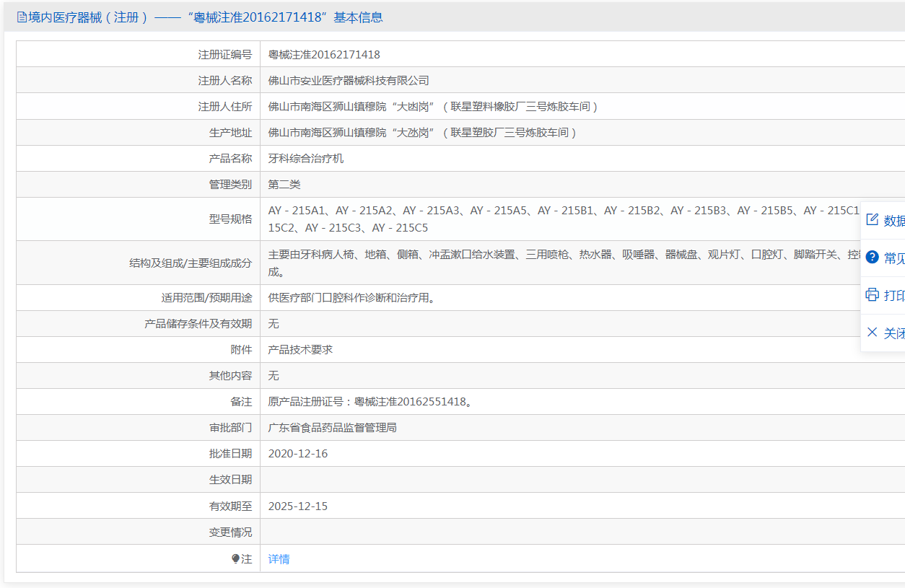This screenshot has height=588, width=905.
Task: Select the value 粤械注准20162171418 in first row
Action: pos(324,54)
